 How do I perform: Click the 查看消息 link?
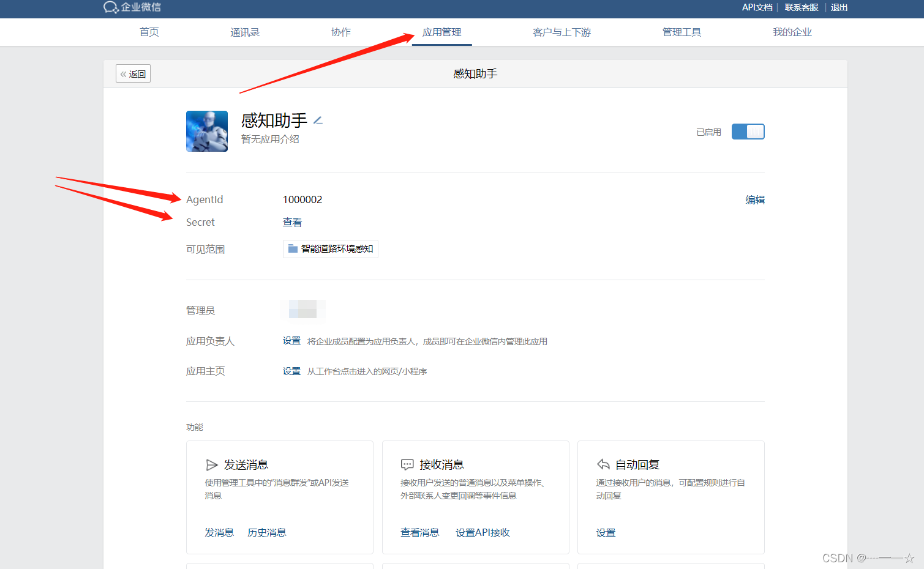tap(420, 533)
